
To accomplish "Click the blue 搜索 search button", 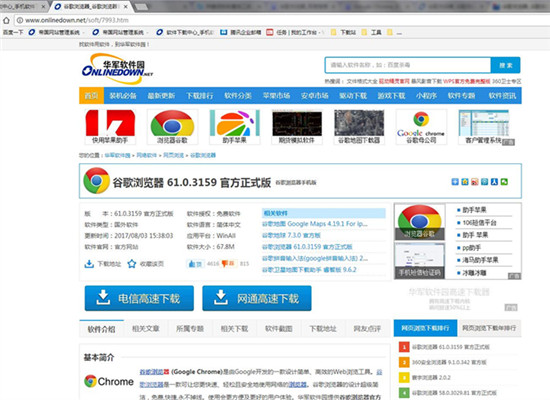I will coord(505,65).
